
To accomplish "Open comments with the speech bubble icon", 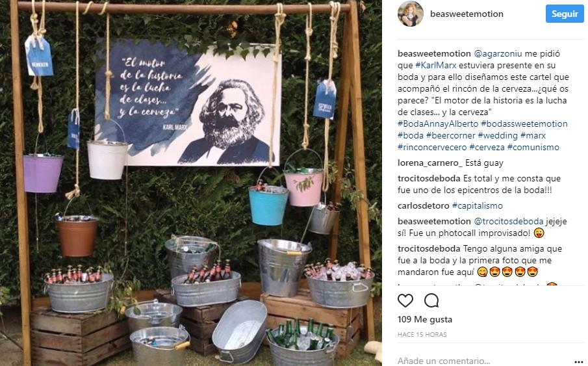I will click(431, 301).
